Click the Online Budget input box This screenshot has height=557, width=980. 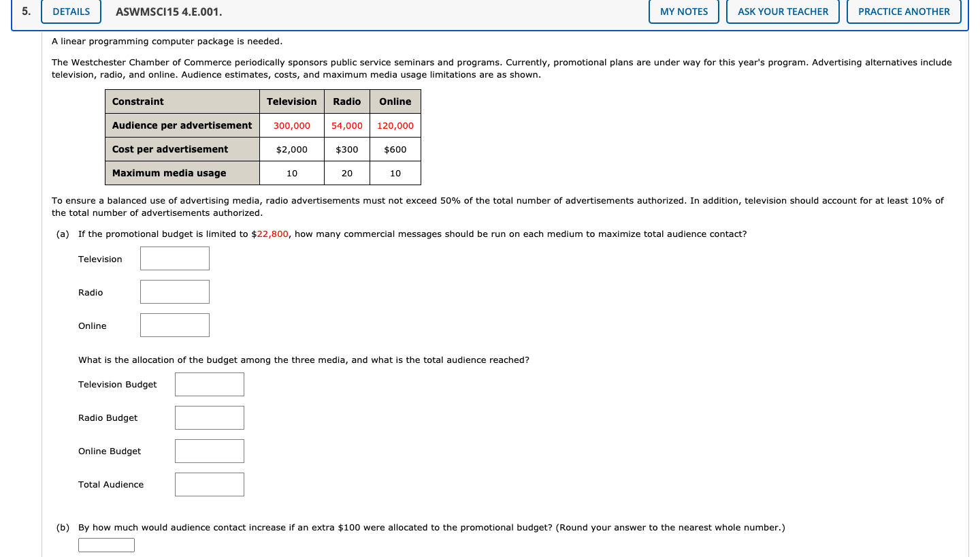[x=209, y=451]
